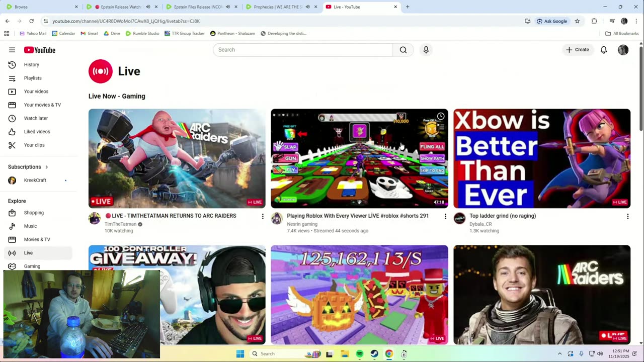Open the 125,162,113/S pumpkin thumbnail

coord(359,295)
